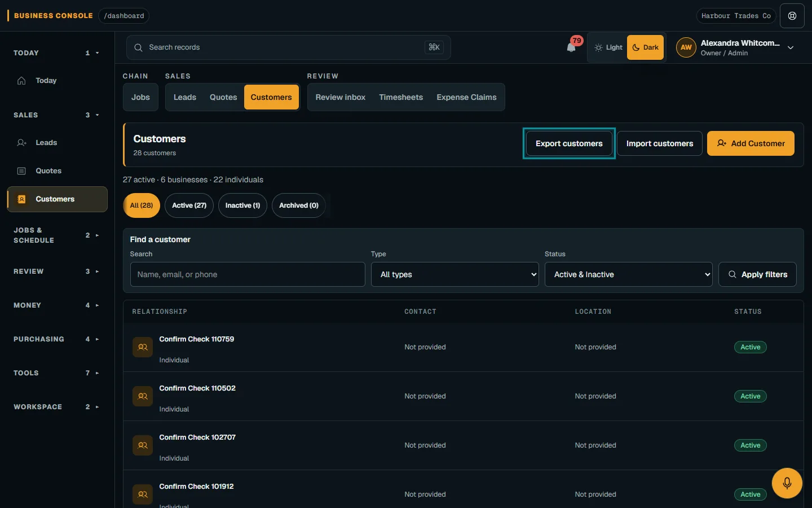The width and height of the screenshot is (812, 508).
Task: Click the Add Customer button
Action: pyautogui.click(x=751, y=143)
